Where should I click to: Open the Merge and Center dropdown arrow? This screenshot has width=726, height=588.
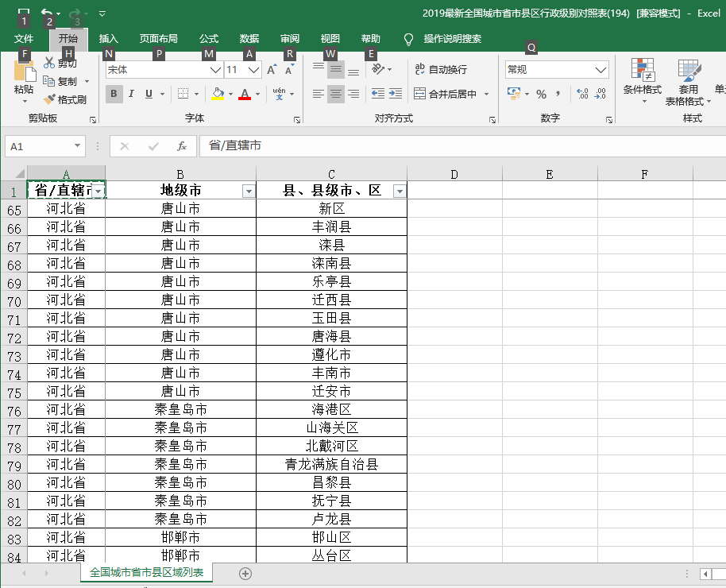coord(487,94)
